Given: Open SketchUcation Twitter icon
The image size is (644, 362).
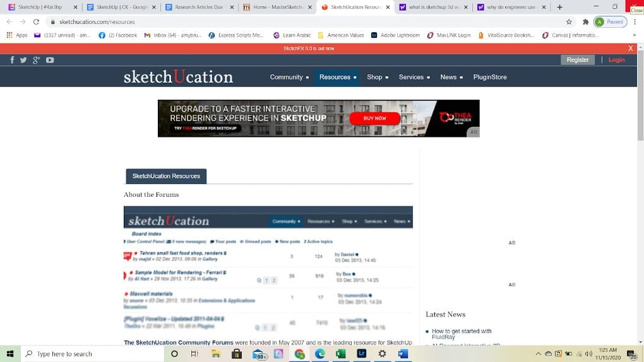Looking at the screenshot, I should click(23, 60).
